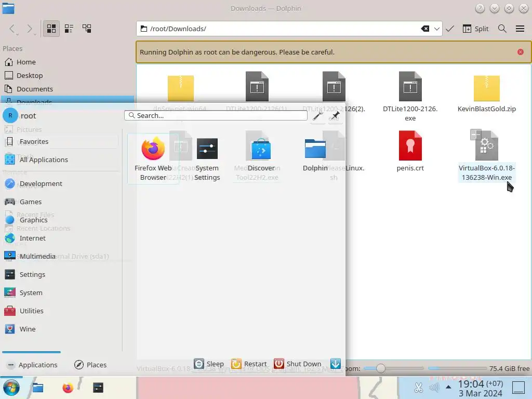Image resolution: width=532 pixels, height=399 pixels.
Task: Open the Graphics category
Action: click(x=60, y=220)
